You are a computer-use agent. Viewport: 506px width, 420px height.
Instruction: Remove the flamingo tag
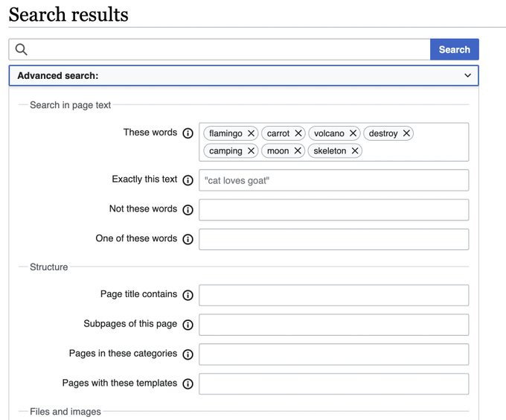coord(251,133)
